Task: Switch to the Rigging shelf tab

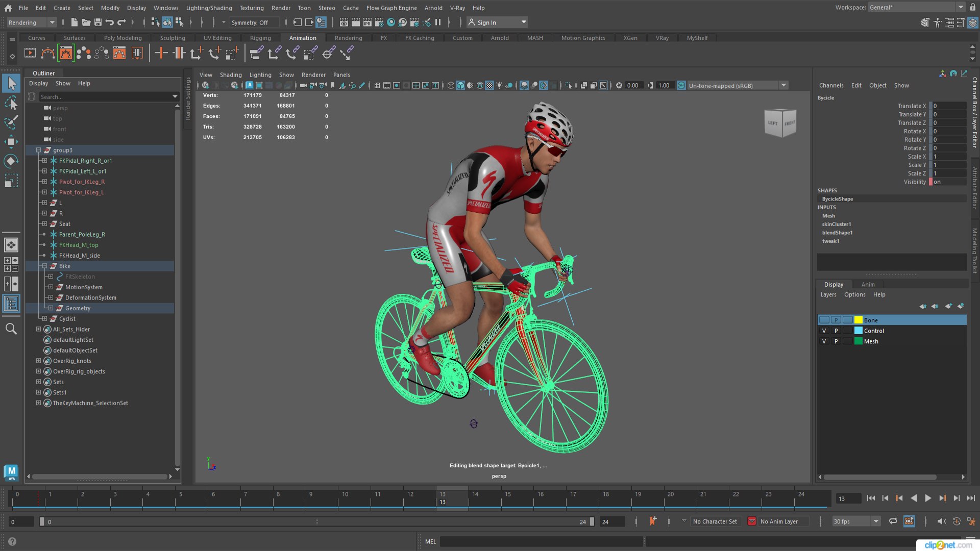Action: click(260, 38)
